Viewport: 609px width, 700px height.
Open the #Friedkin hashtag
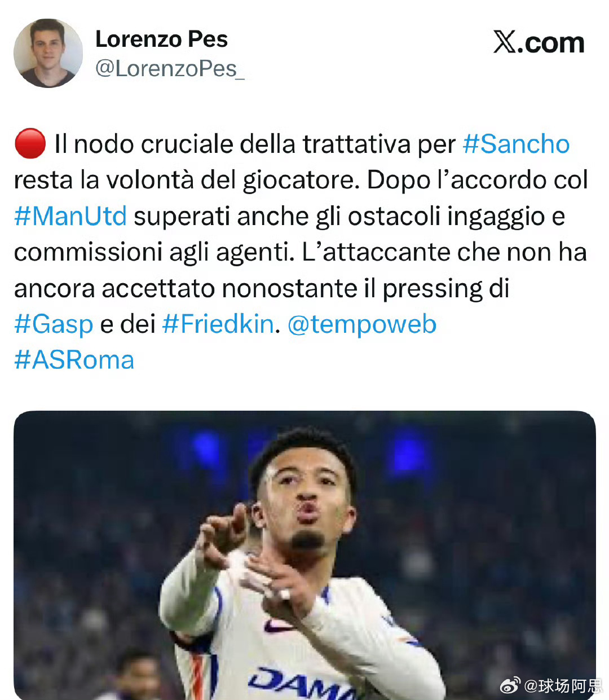pyautogui.click(x=218, y=324)
